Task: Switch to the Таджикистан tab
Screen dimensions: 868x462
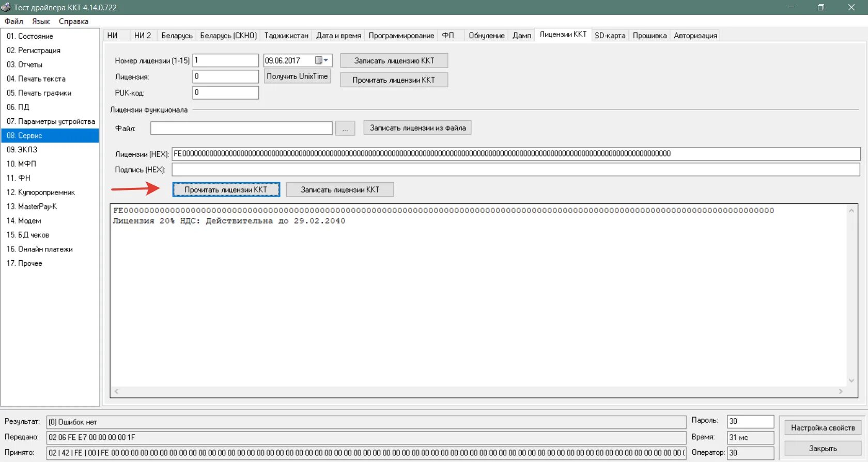Action: click(x=286, y=35)
